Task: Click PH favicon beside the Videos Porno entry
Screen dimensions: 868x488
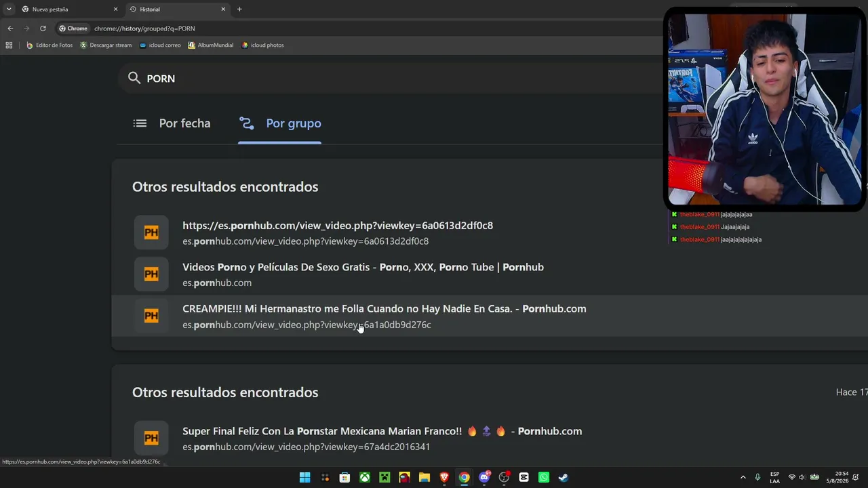Action: [151, 274]
